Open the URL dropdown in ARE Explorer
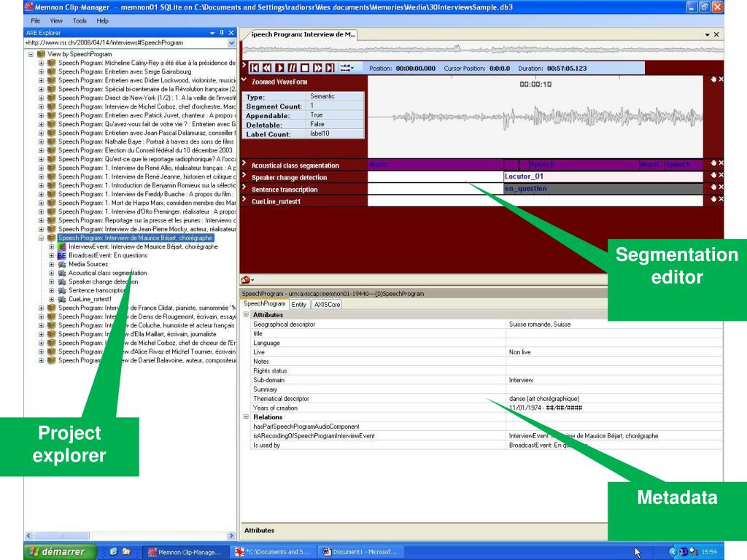 (231, 43)
